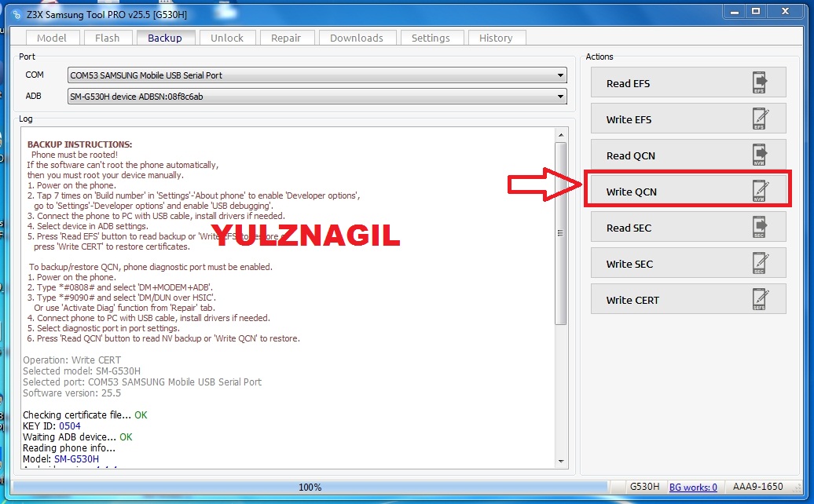This screenshot has height=504, width=814.
Task: Click the Read SEC button label
Action: (629, 228)
